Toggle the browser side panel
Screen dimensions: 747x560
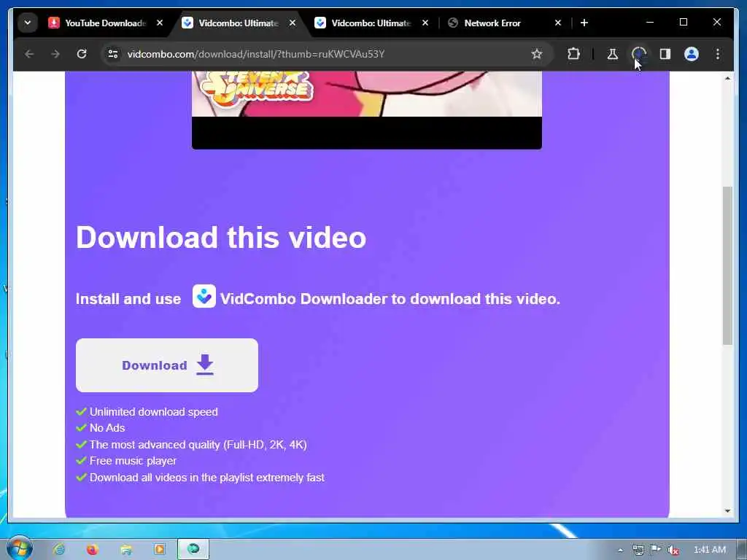pyautogui.click(x=665, y=54)
